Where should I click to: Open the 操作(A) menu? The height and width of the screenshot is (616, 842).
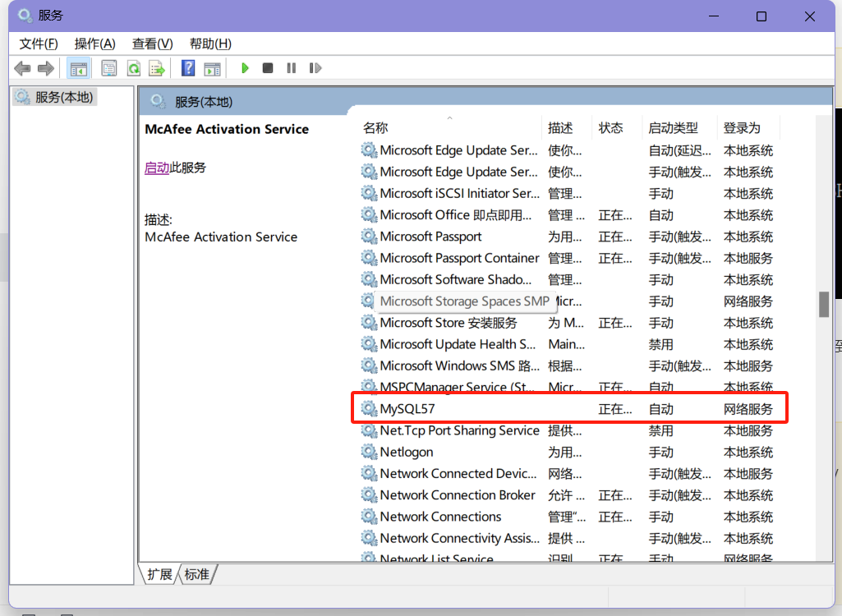click(x=94, y=44)
